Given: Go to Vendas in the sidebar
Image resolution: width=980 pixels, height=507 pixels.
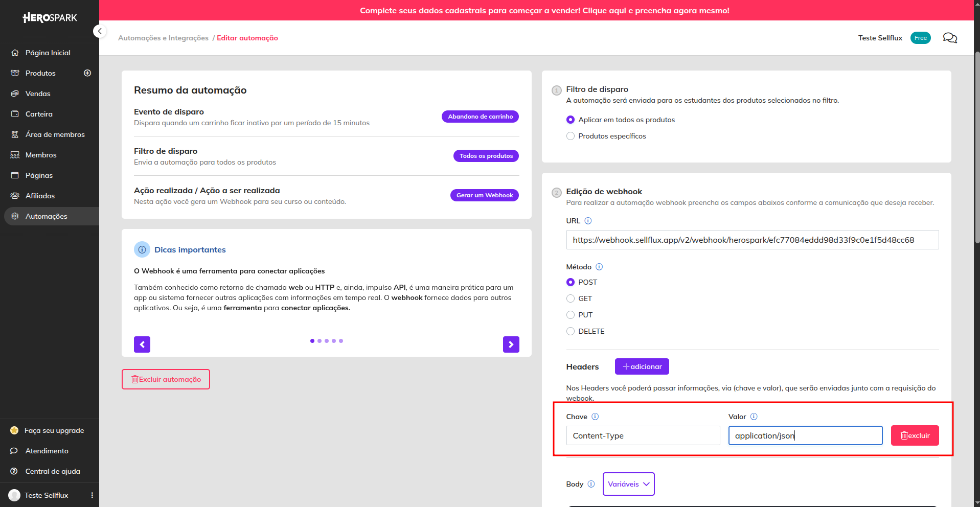Looking at the screenshot, I should (x=38, y=94).
